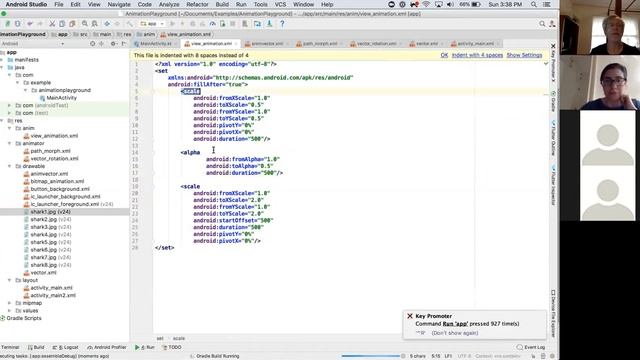Image resolution: width=640 pixels, height=360 pixels.
Task: Click 'Show Settings' link
Action: pos(524,55)
